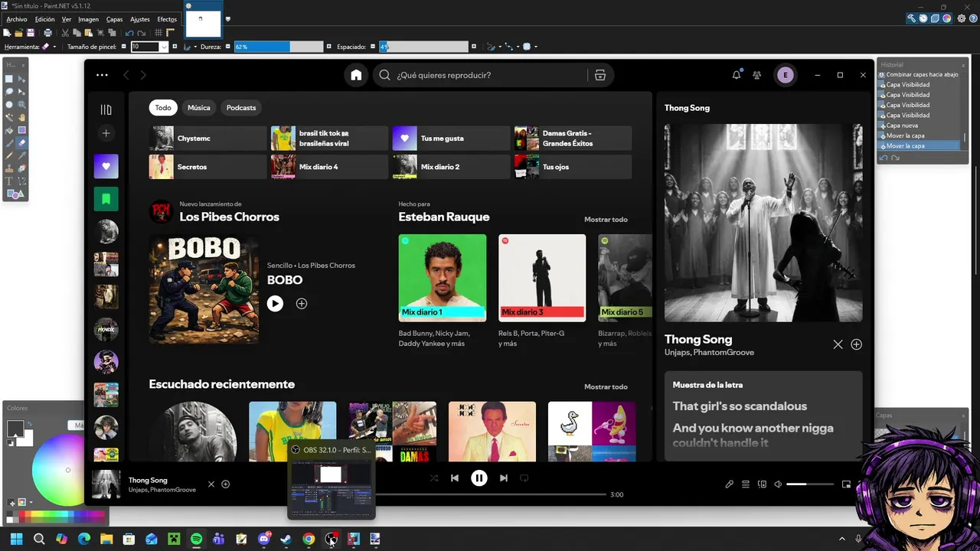Open Tus me gusta shortcut tile

click(x=451, y=139)
